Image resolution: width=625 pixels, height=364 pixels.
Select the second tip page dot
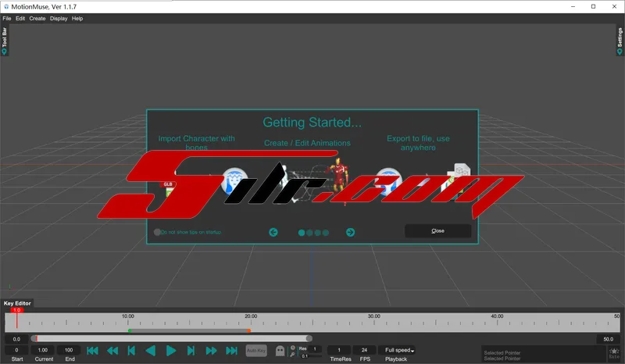(x=309, y=233)
